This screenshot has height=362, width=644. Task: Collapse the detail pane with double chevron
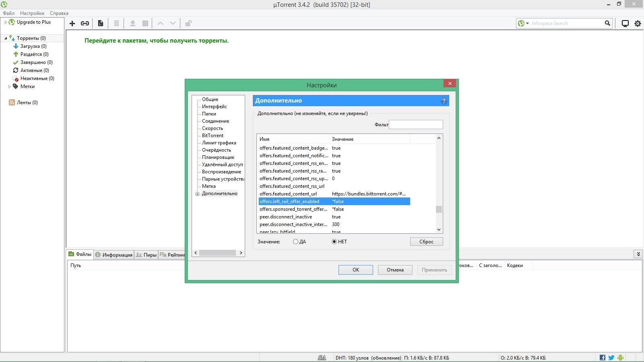638,254
